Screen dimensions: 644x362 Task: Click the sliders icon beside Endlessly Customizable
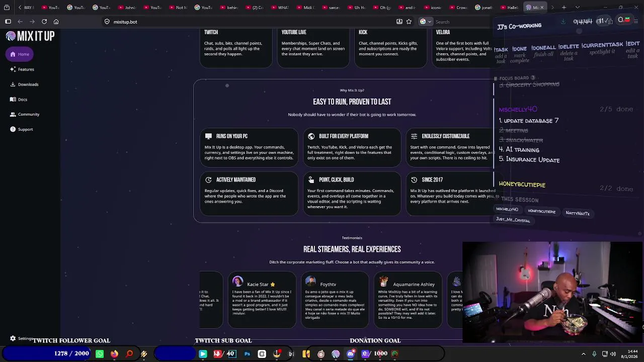coord(414,136)
